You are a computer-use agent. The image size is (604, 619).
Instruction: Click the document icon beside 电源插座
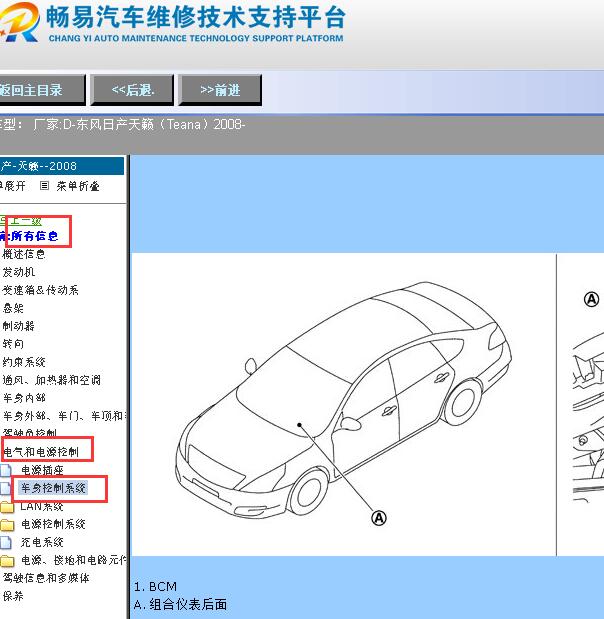(x=6, y=470)
